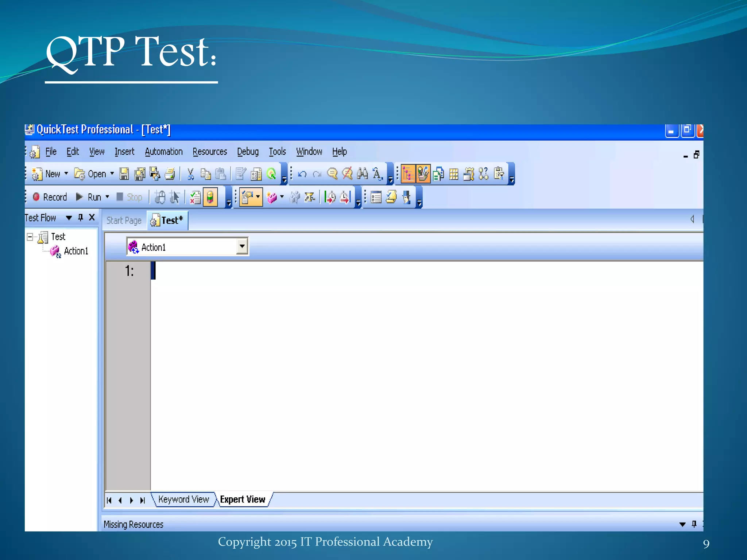
Task: Click the hourglass step icon in Insert toolbar
Action: pos(310,197)
